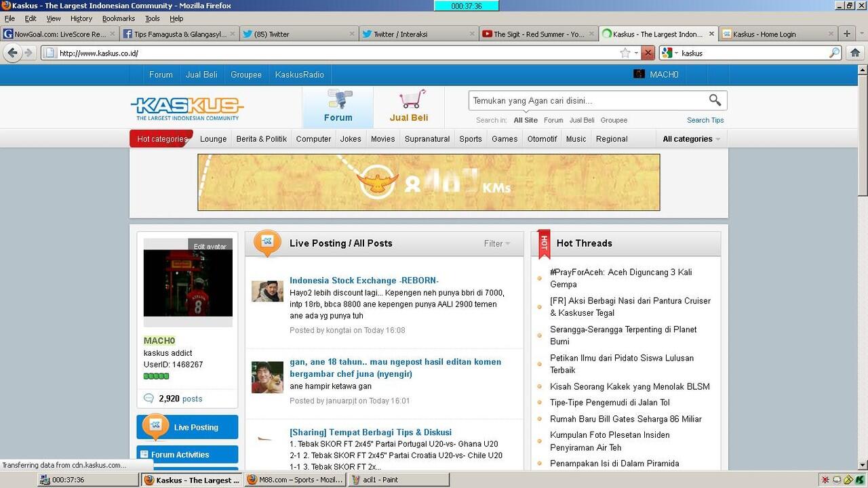Switch to The Sigit YouTube tab

tap(538, 34)
